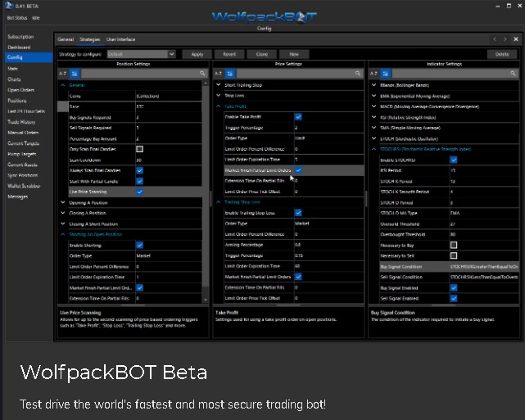
Task: Open Messages in sidebar
Action: click(x=18, y=196)
